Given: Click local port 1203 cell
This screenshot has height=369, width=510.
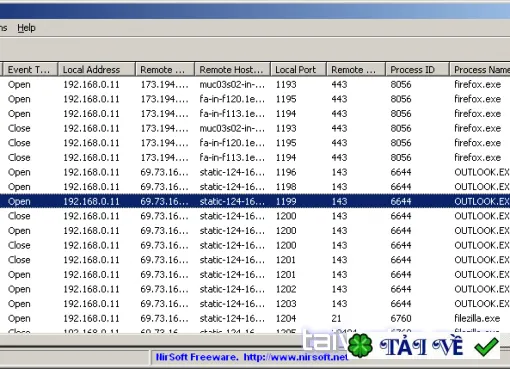Looking at the screenshot, I should click(x=286, y=304).
